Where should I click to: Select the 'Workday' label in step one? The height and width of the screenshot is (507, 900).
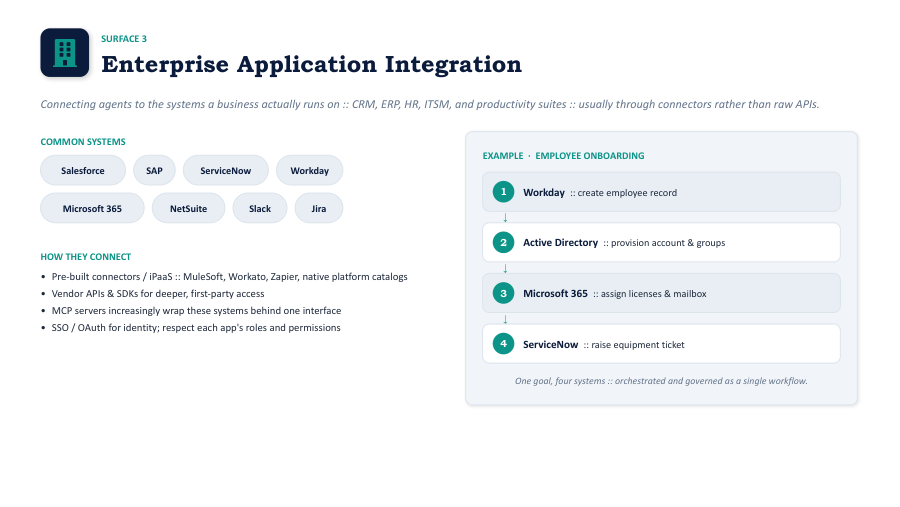[x=544, y=192]
